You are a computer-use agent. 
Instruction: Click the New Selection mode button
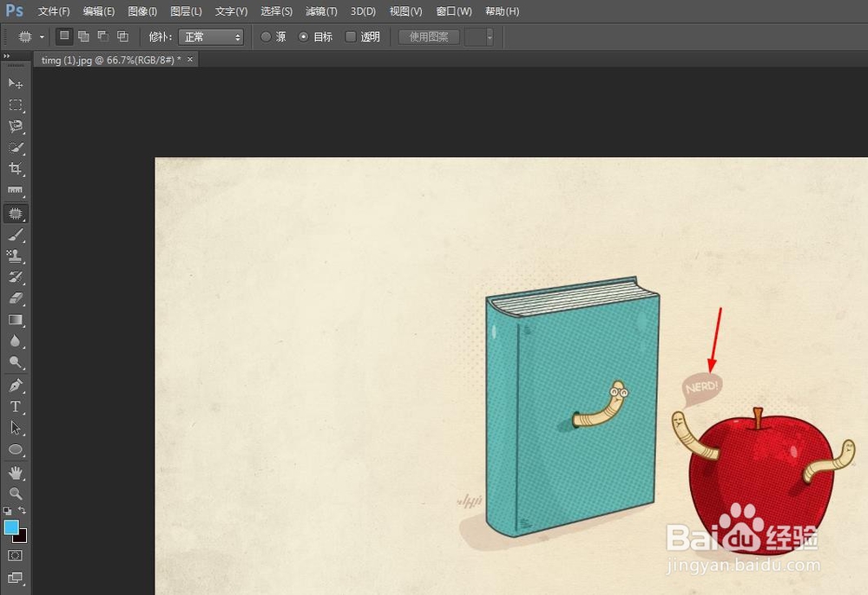click(64, 36)
